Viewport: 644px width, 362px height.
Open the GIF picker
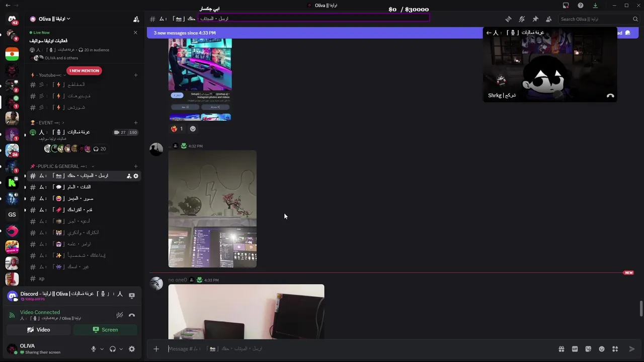click(575, 349)
